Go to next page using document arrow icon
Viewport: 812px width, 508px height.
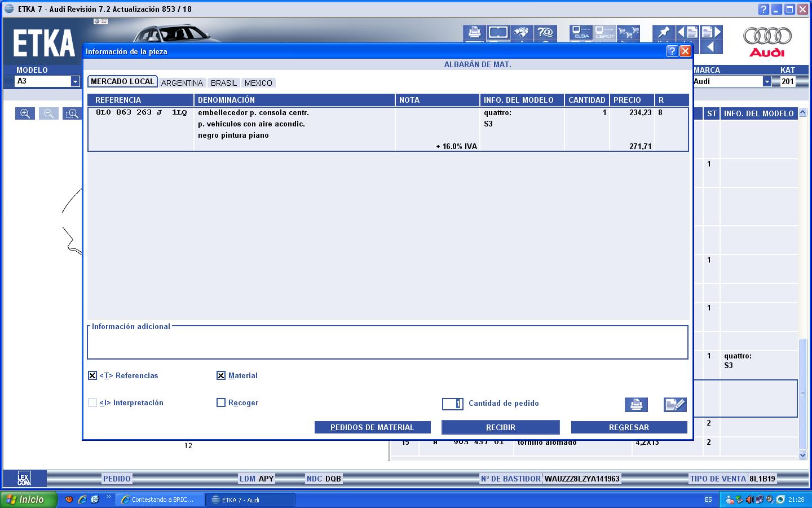pyautogui.click(x=710, y=32)
